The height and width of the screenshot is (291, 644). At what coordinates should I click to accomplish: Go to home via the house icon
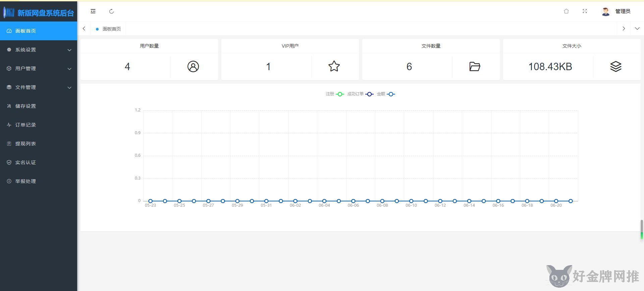(x=566, y=11)
